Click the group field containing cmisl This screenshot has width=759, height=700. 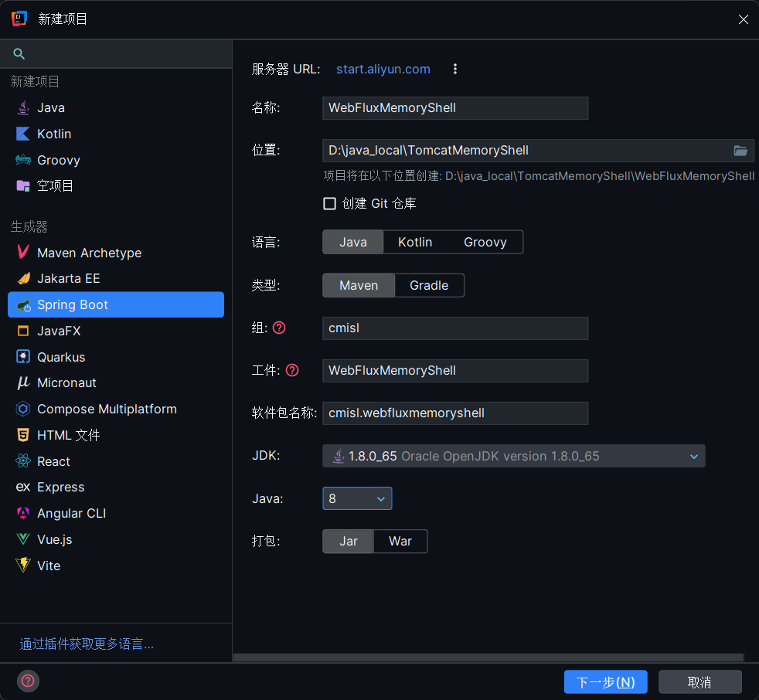tap(455, 328)
